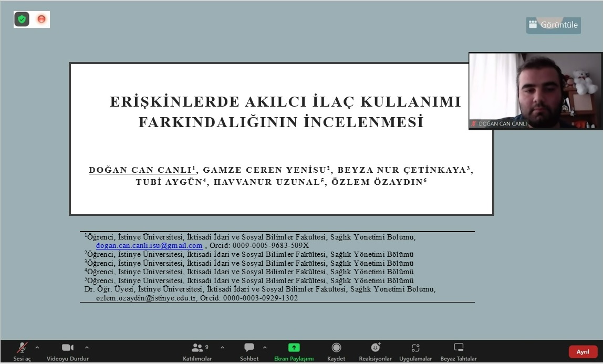Open the Sohbet chat panel
Screen dimensions: 603x364
249,351
